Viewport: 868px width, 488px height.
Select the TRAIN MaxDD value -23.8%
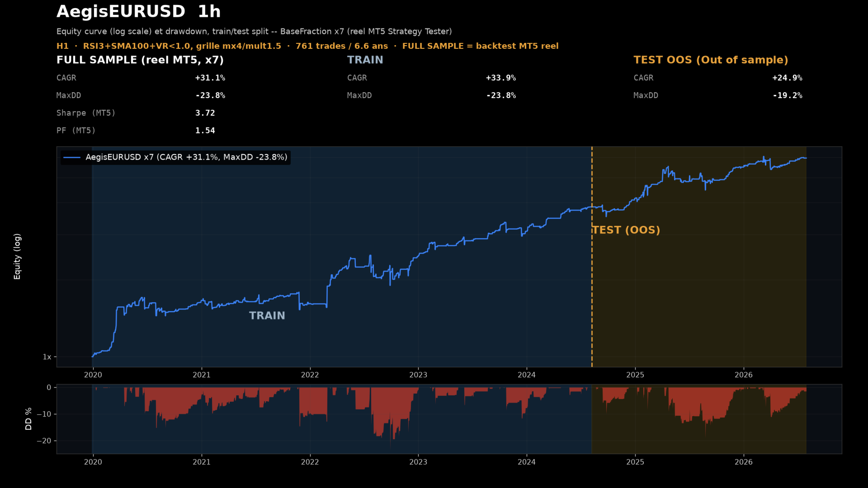(501, 95)
